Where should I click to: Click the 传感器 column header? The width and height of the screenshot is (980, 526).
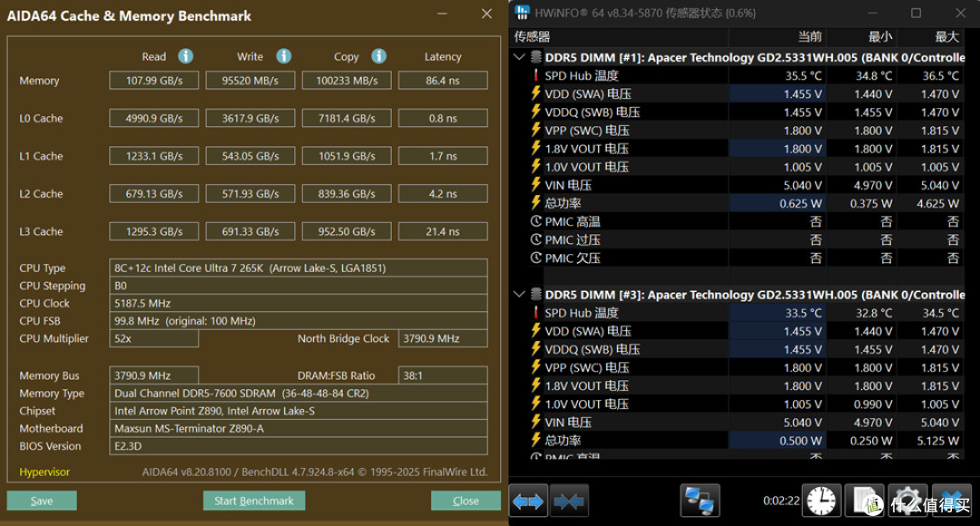pyautogui.click(x=532, y=37)
